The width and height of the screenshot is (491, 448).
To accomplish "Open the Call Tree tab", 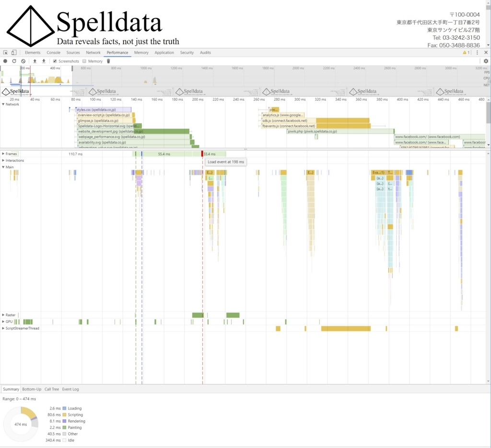I will pyautogui.click(x=52, y=389).
